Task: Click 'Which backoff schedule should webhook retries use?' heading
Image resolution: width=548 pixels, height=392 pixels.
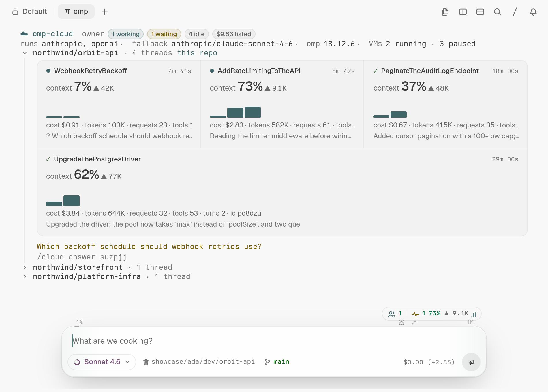Action: (x=149, y=247)
